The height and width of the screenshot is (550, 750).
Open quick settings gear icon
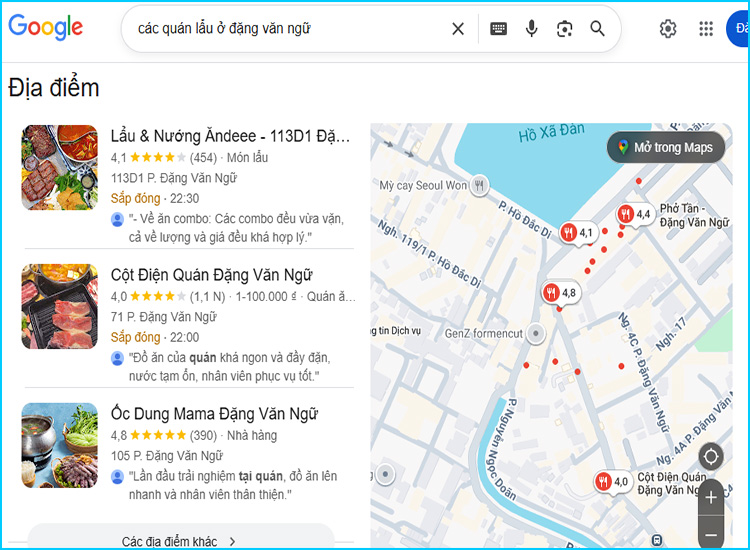(x=668, y=29)
